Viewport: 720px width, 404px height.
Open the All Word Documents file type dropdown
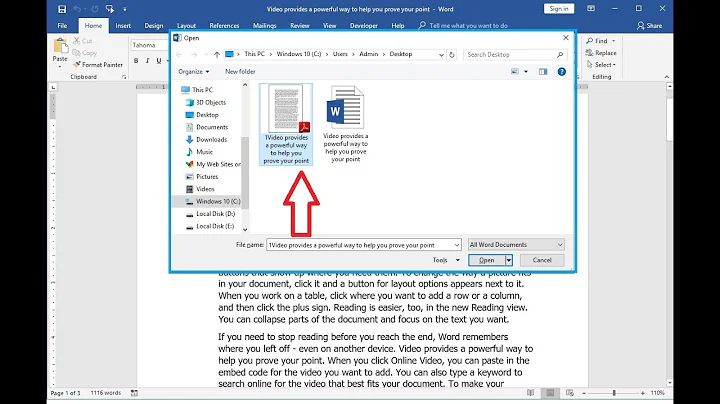point(516,245)
